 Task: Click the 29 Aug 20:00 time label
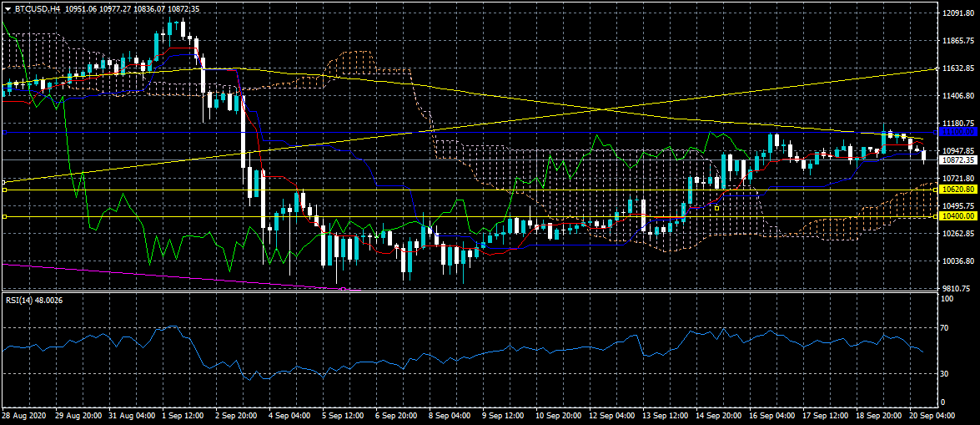(78, 416)
